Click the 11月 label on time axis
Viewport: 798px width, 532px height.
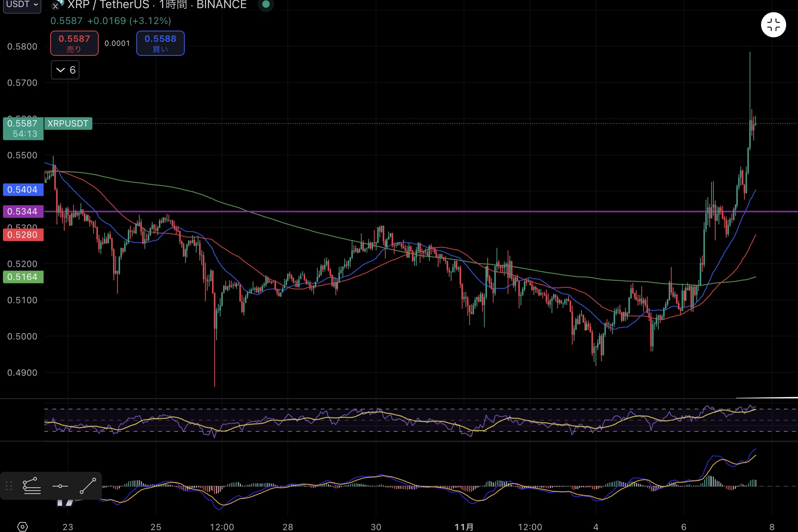(x=464, y=527)
